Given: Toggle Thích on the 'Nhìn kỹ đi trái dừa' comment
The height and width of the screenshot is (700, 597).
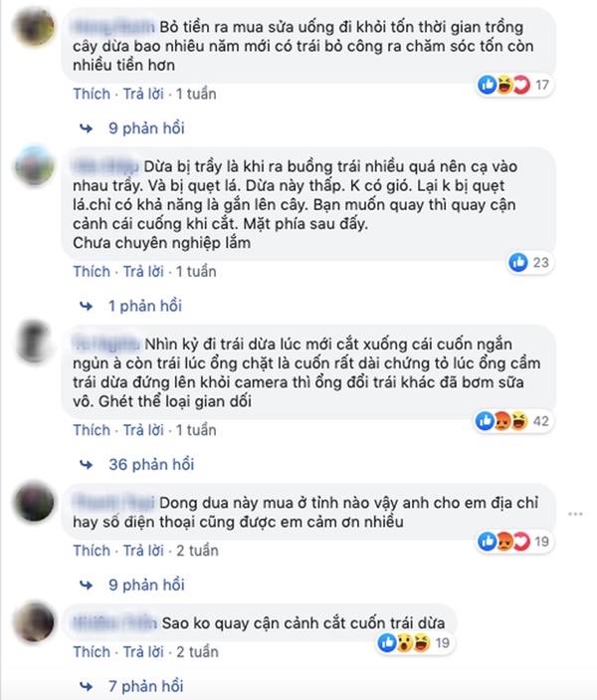Looking at the screenshot, I should tap(92, 430).
